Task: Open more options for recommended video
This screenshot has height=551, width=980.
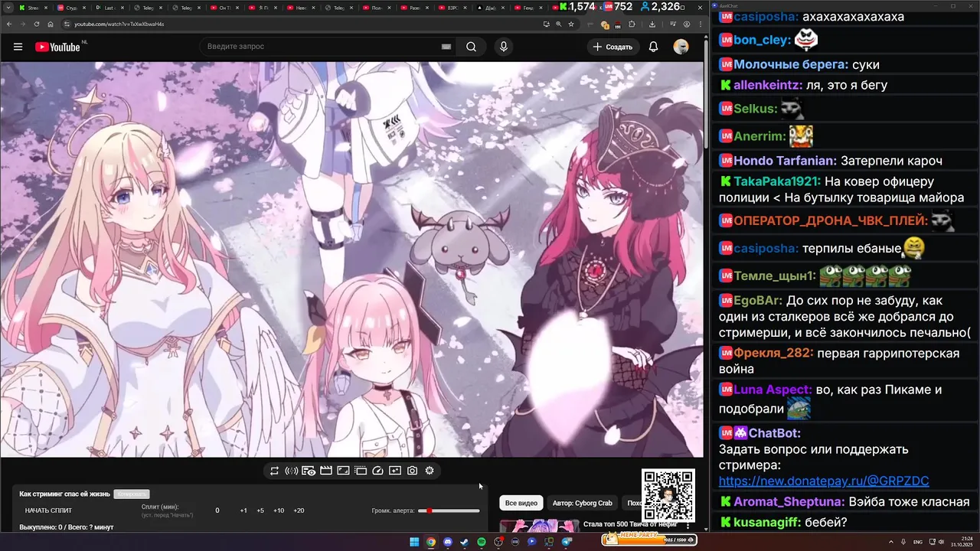Action: (x=688, y=526)
